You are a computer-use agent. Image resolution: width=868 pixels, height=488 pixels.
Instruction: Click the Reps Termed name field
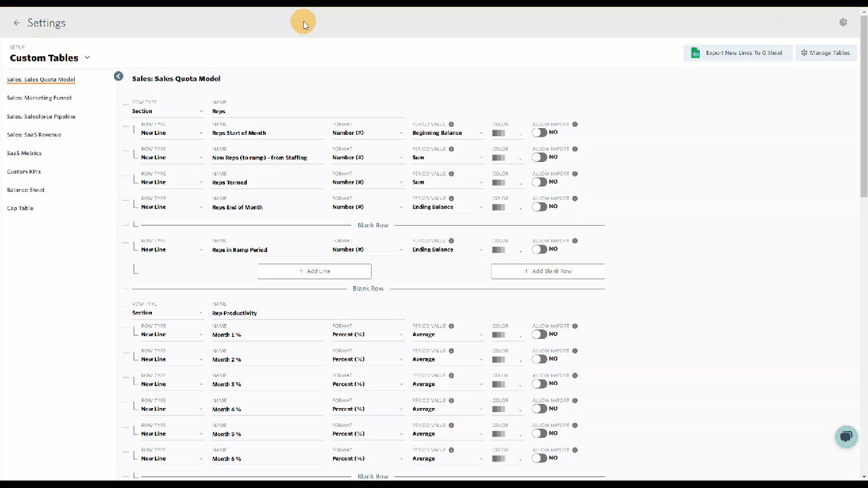(268, 182)
